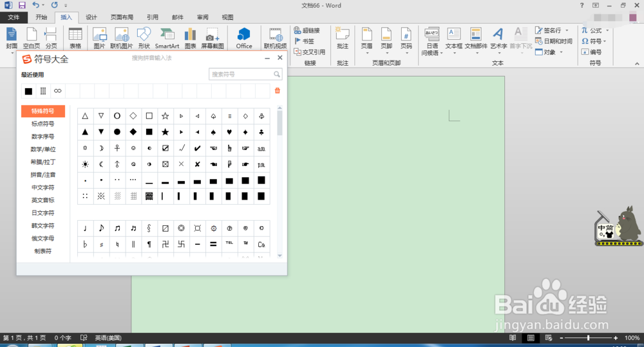Select recent infinity ∞ symbol

(57, 91)
